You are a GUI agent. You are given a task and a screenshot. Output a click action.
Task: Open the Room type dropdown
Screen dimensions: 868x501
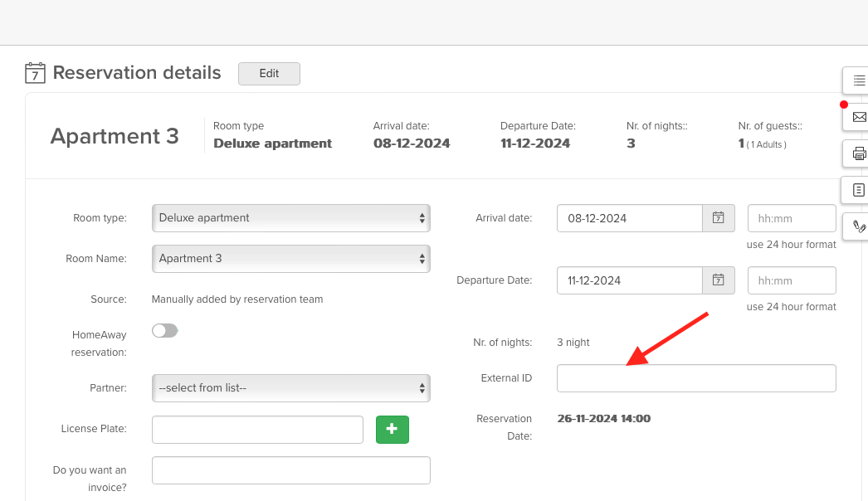[290, 217]
